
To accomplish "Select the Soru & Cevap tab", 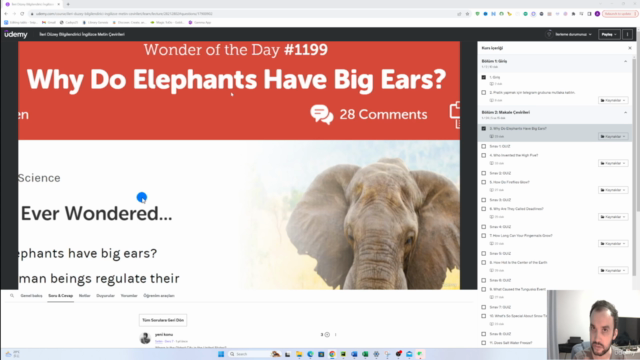I will 60,296.
